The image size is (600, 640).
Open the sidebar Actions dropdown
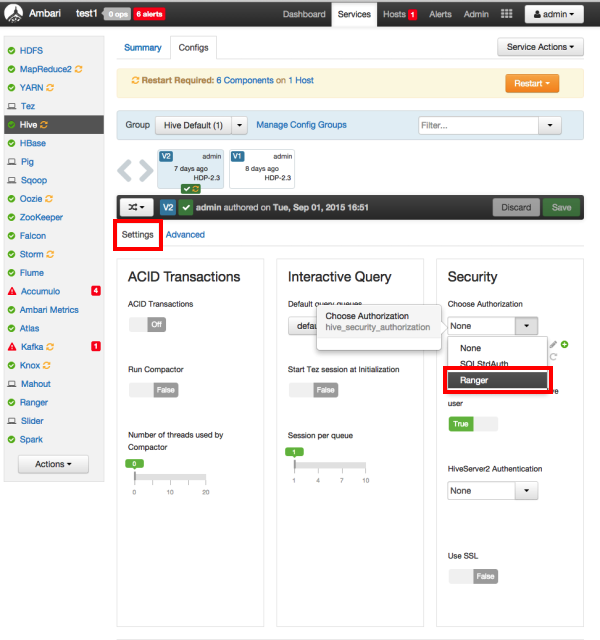tap(53, 464)
